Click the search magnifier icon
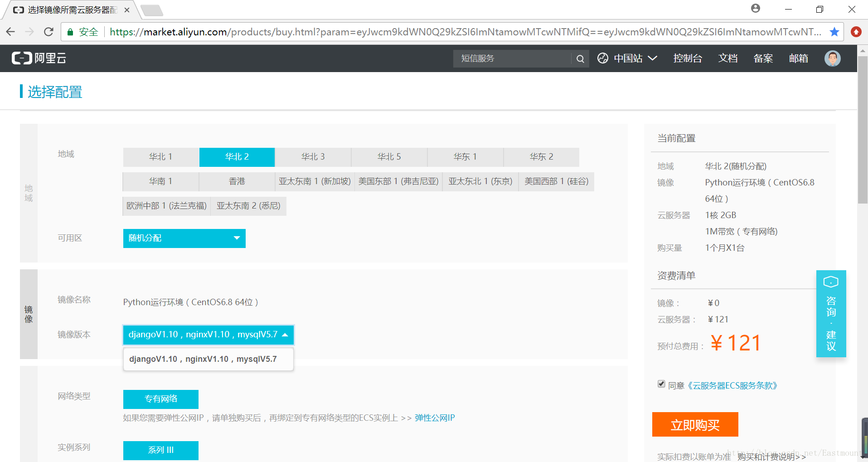 coord(580,58)
